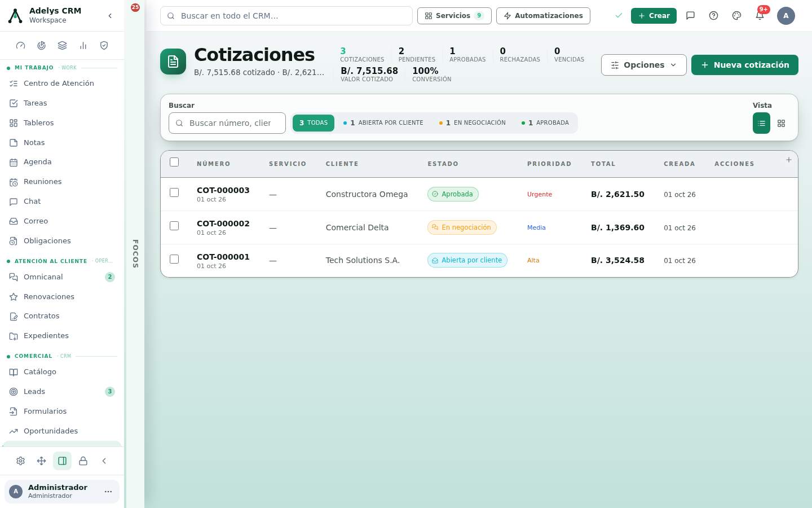Viewport: 812px width, 508px height.
Task: Check the COT-000003 row checkbox
Action: coord(174,192)
